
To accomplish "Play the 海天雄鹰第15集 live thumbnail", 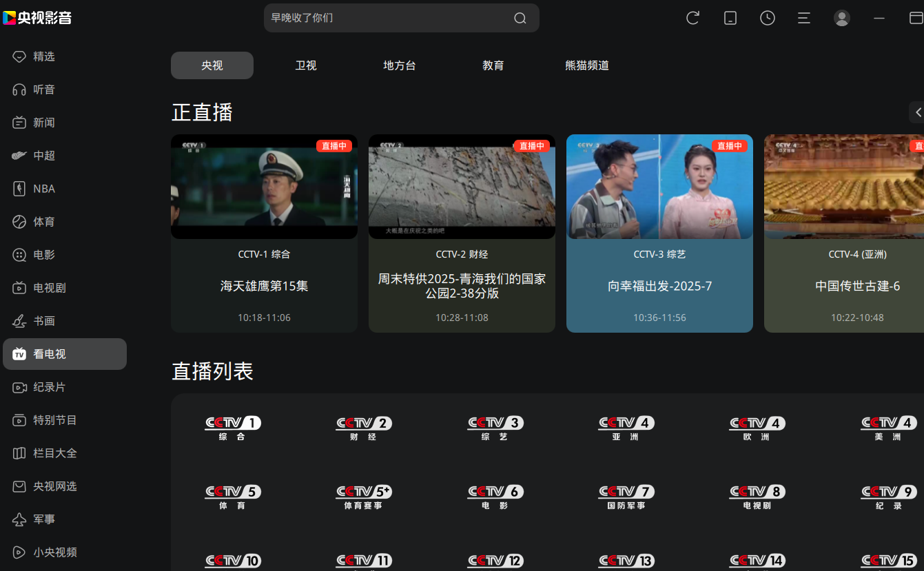I will [x=264, y=187].
